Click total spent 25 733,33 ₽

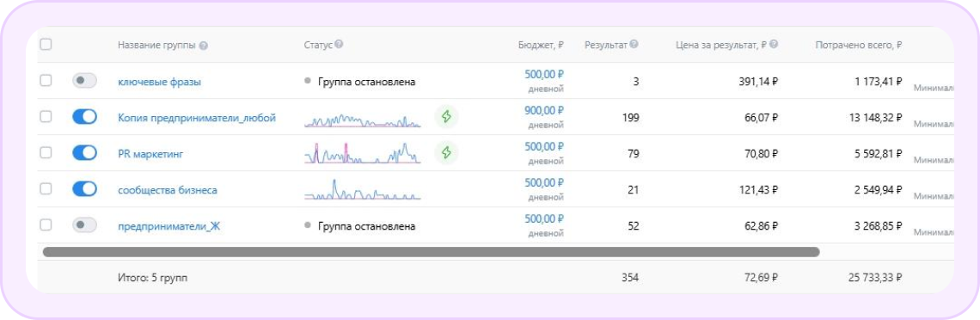tap(876, 278)
